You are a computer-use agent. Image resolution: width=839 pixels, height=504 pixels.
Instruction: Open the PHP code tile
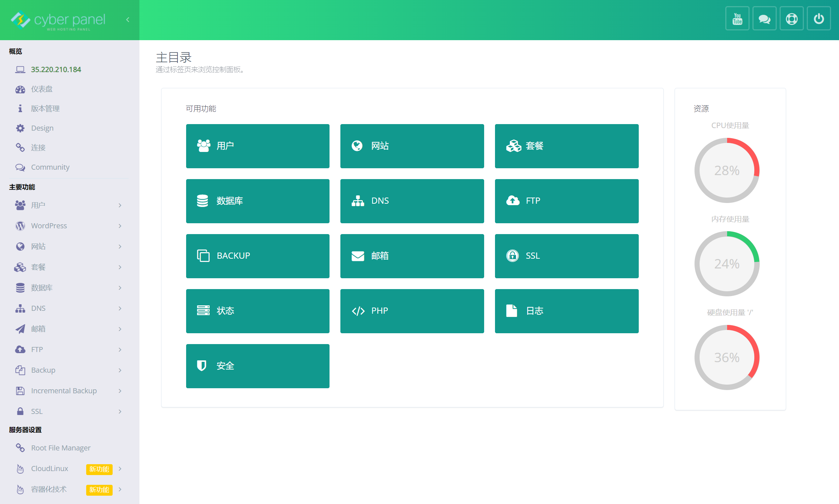[x=412, y=311]
